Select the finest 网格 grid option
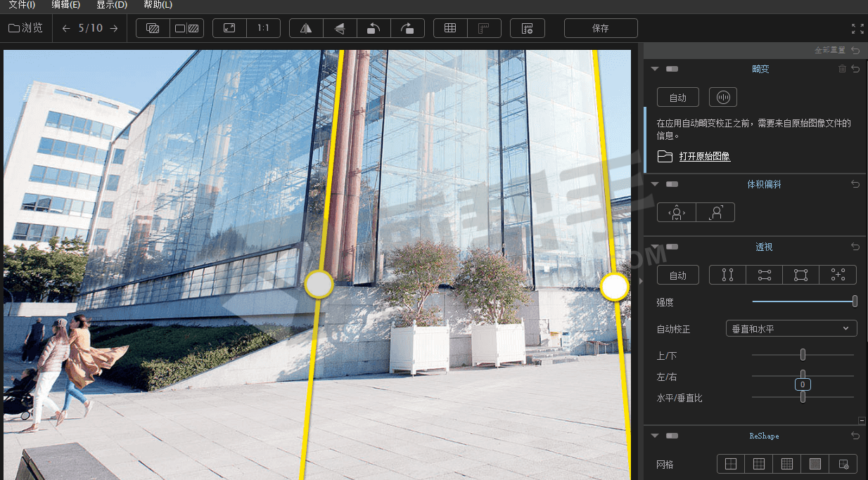Viewport: 868px width, 480px height. click(815, 464)
